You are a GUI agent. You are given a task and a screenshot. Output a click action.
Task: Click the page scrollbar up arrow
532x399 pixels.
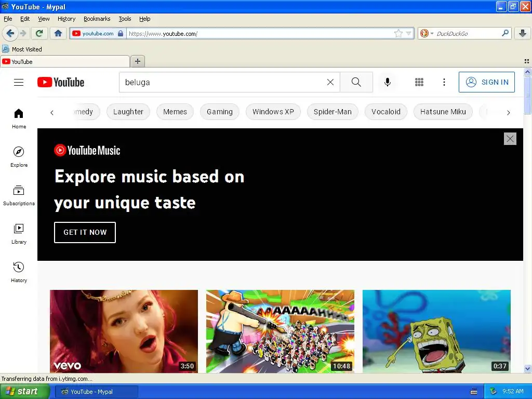click(527, 72)
